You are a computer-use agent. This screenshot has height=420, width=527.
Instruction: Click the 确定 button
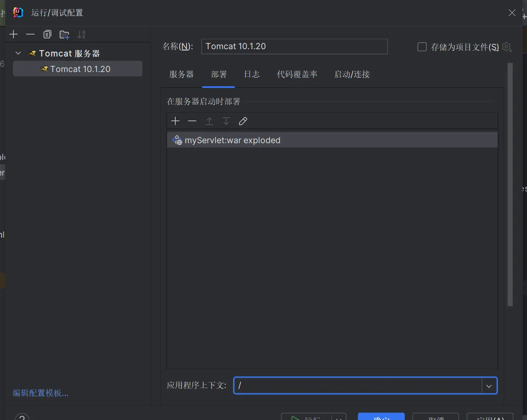tap(381, 417)
